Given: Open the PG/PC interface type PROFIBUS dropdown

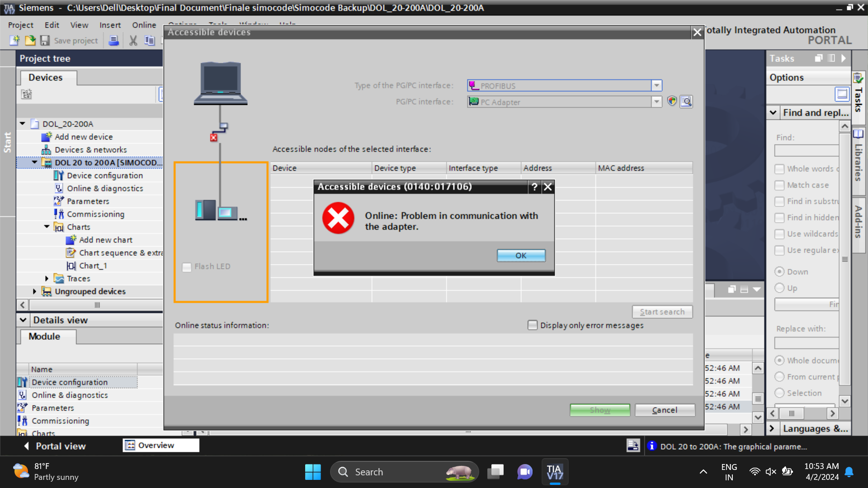Looking at the screenshot, I should 656,85.
